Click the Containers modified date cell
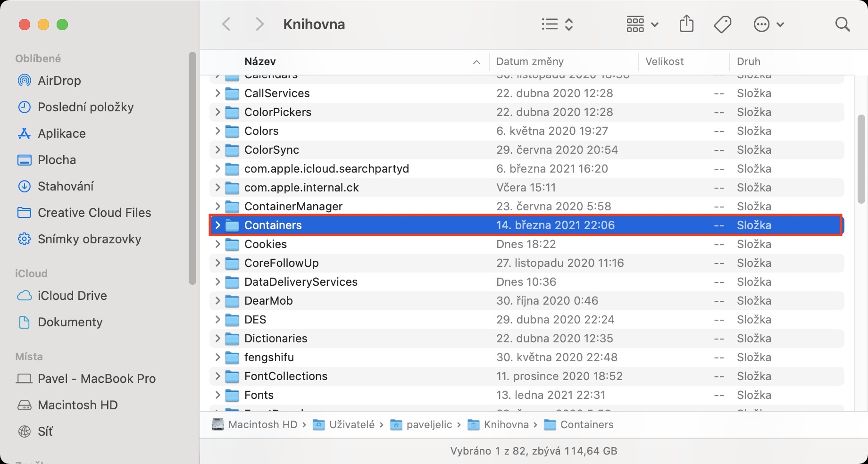 (x=555, y=225)
